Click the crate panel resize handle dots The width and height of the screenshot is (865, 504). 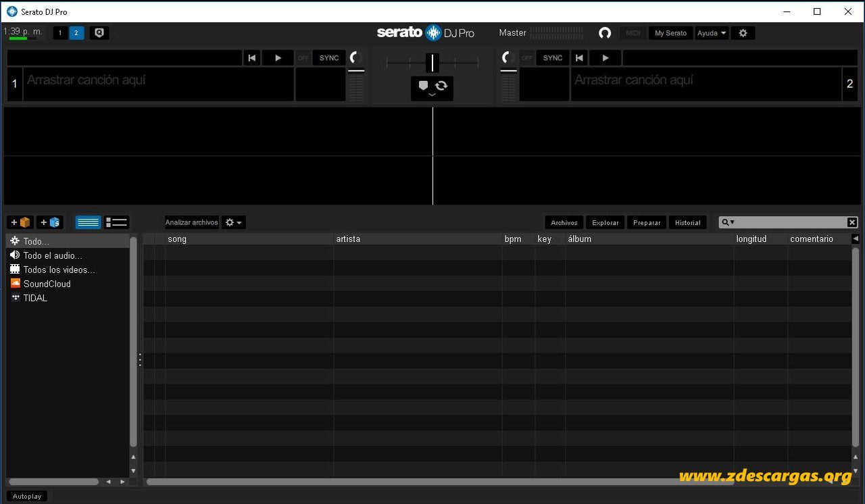click(140, 359)
